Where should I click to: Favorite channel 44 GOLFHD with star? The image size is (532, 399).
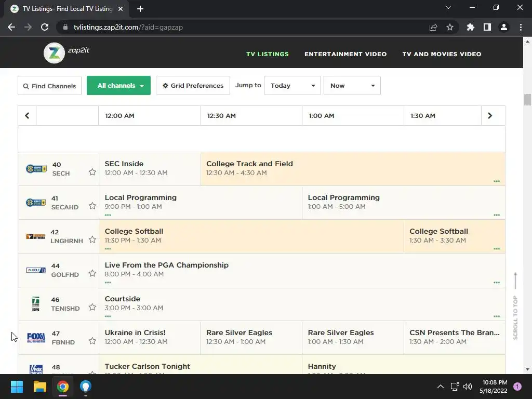click(92, 273)
